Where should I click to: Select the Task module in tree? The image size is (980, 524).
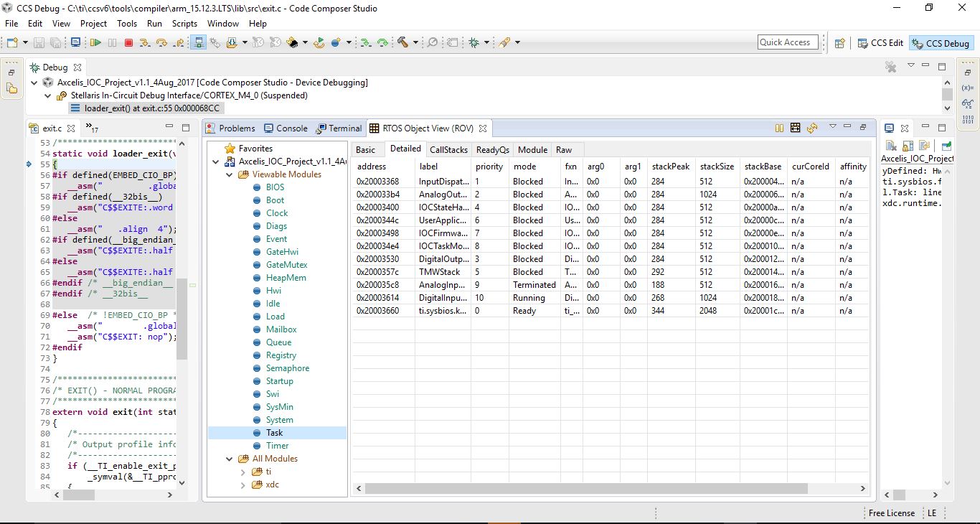[274, 433]
